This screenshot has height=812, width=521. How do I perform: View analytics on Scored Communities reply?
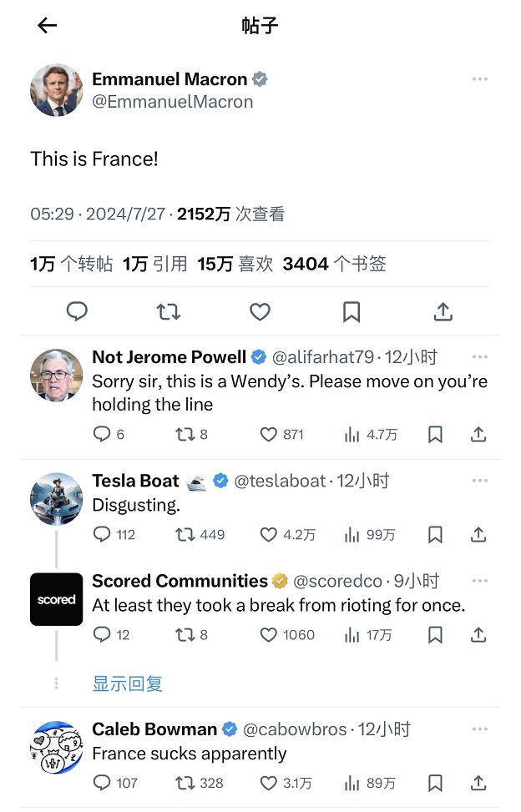click(352, 634)
